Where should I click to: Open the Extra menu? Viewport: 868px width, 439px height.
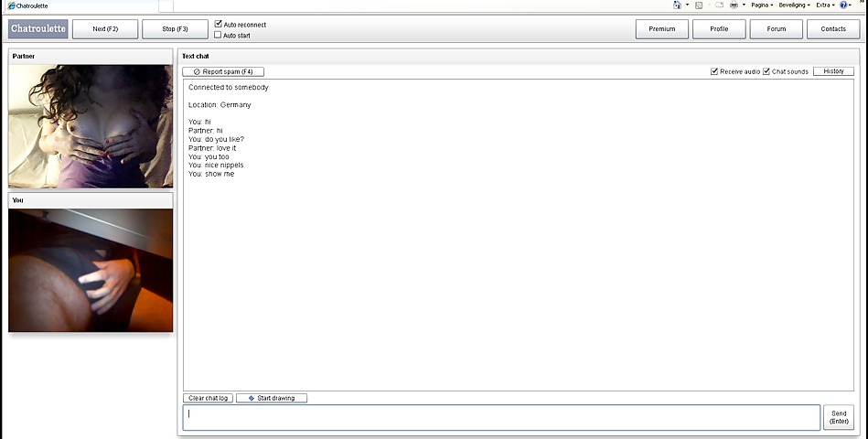point(825,5)
